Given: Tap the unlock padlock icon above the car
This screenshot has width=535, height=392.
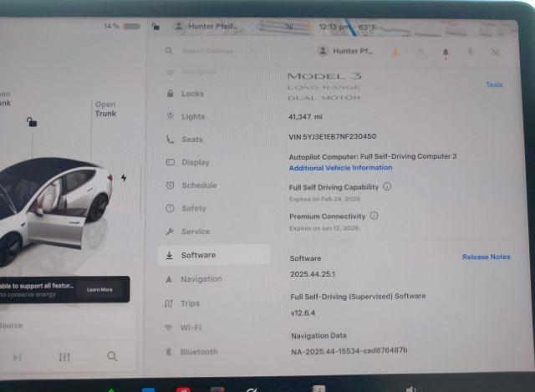Looking at the screenshot, I should point(32,122).
